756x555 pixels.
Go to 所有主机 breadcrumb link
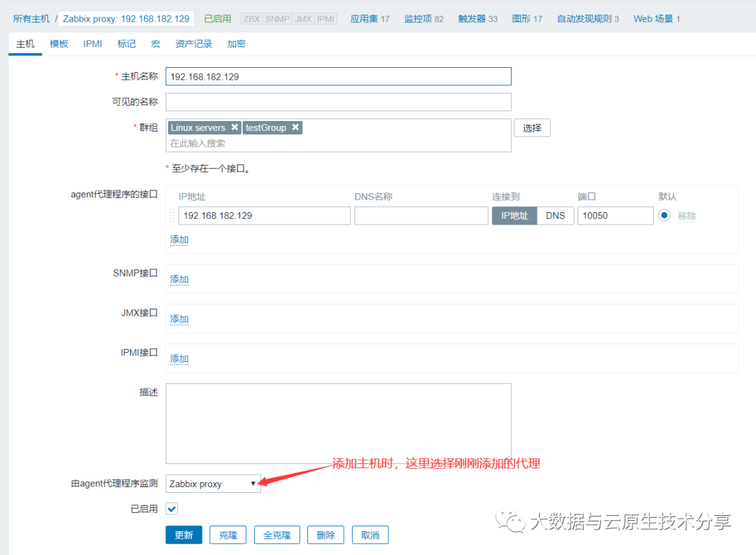[31, 19]
